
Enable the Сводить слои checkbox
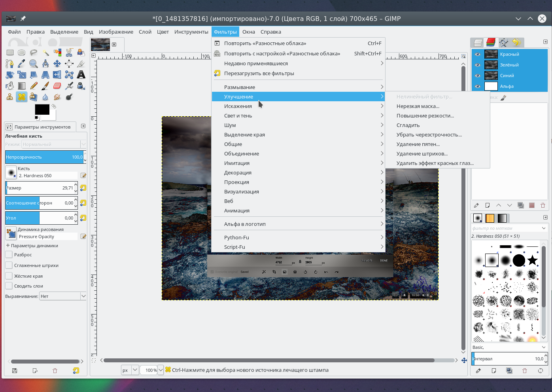coord(9,286)
